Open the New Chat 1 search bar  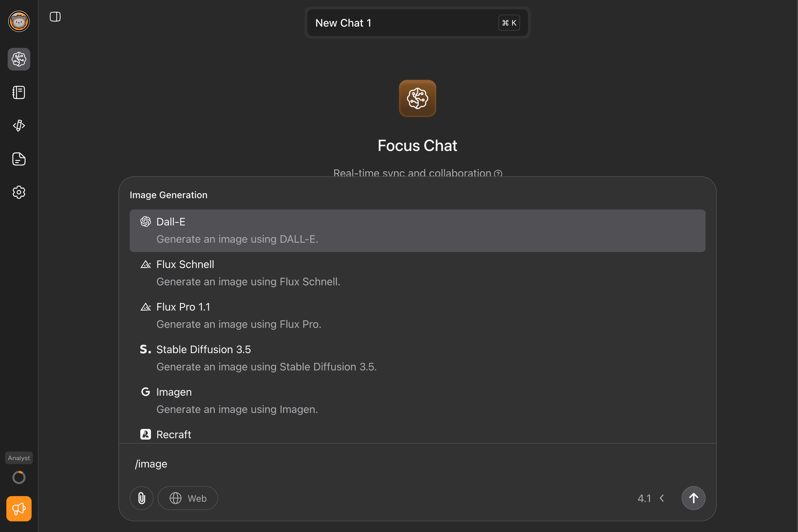(417, 23)
